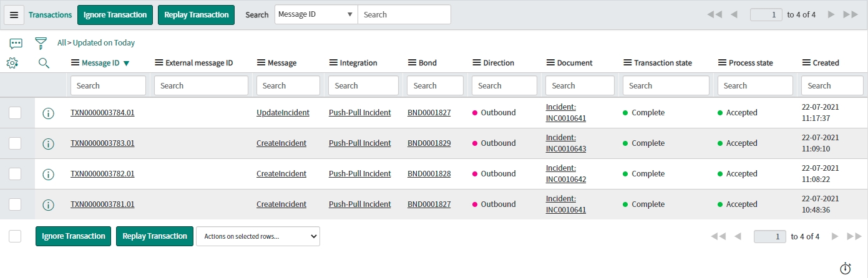Expand the Actions on selected rows dropdown
This screenshot has height=278, width=868.
tap(258, 236)
